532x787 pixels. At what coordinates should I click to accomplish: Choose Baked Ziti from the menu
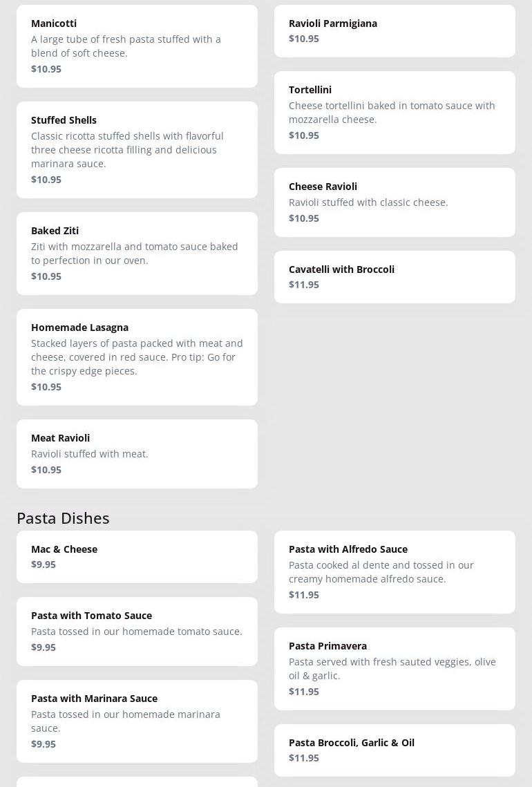[x=137, y=253]
